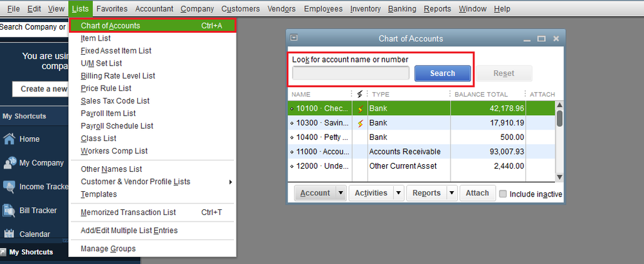The image size is (644, 264).
Task: Open Chart of Accounts window control menu icon
Action: click(294, 38)
